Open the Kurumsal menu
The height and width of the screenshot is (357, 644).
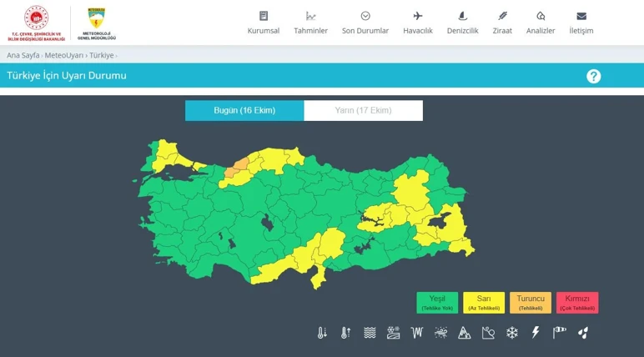click(264, 23)
